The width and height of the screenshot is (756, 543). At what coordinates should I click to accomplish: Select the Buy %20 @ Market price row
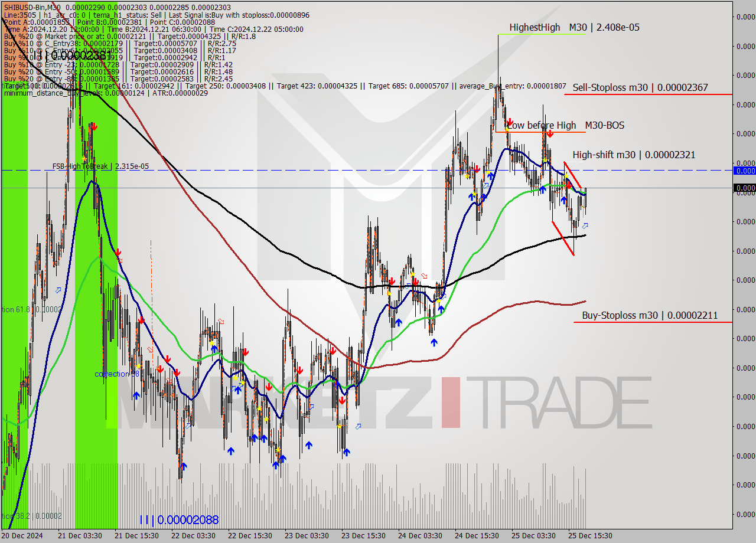129,36
